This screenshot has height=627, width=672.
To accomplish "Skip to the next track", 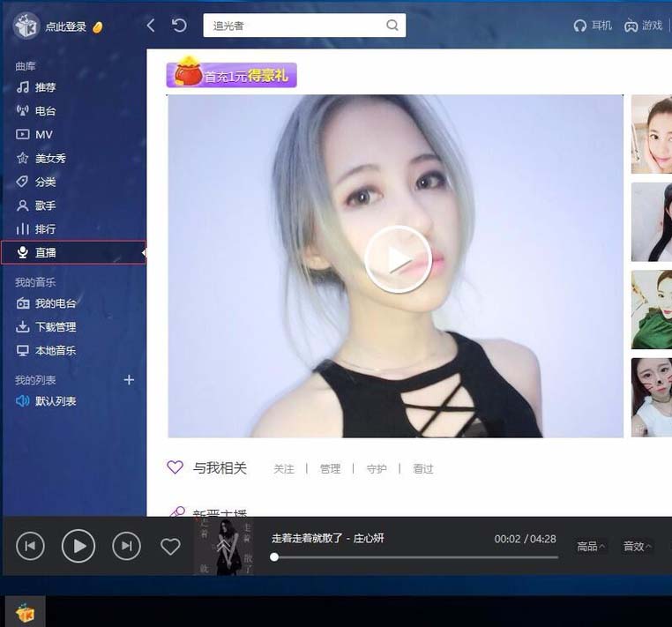I will (126, 546).
